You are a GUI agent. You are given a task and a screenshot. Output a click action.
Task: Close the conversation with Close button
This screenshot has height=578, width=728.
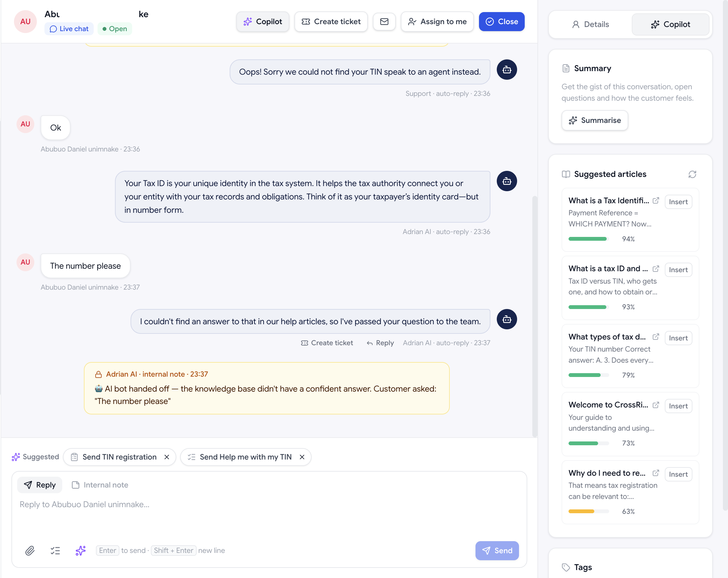(x=502, y=22)
